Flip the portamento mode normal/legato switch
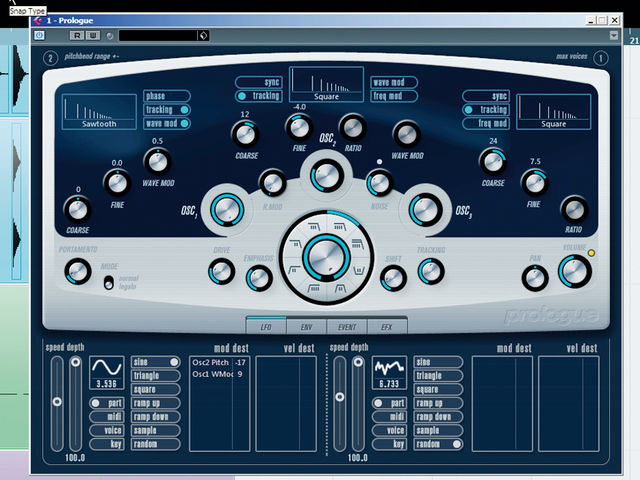Screen dimensions: 640x480 (109, 282)
